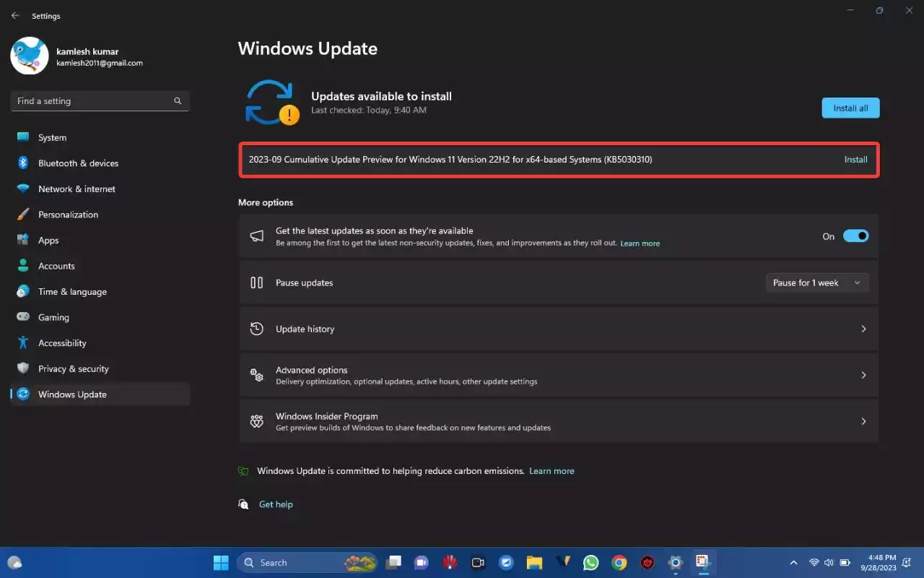Turn off Get the latest updates toggle
924x578 pixels.
[855, 236]
